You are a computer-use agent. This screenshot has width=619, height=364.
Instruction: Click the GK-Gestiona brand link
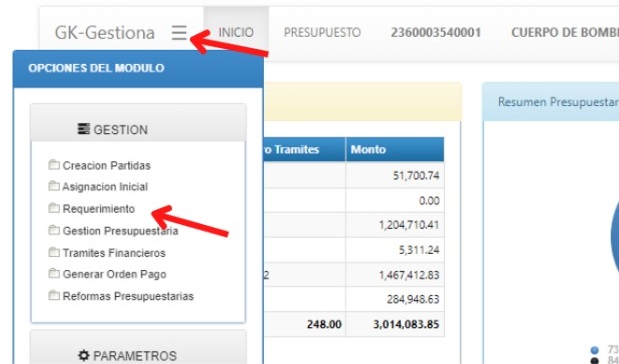click(105, 33)
